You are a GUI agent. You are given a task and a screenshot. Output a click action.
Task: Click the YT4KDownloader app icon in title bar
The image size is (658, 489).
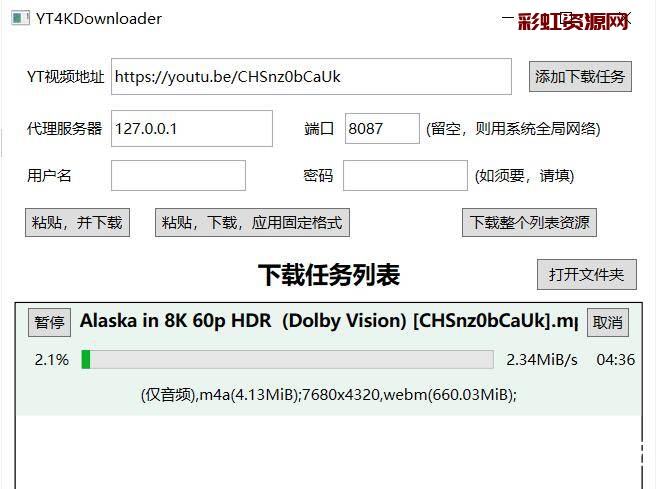pos(20,18)
